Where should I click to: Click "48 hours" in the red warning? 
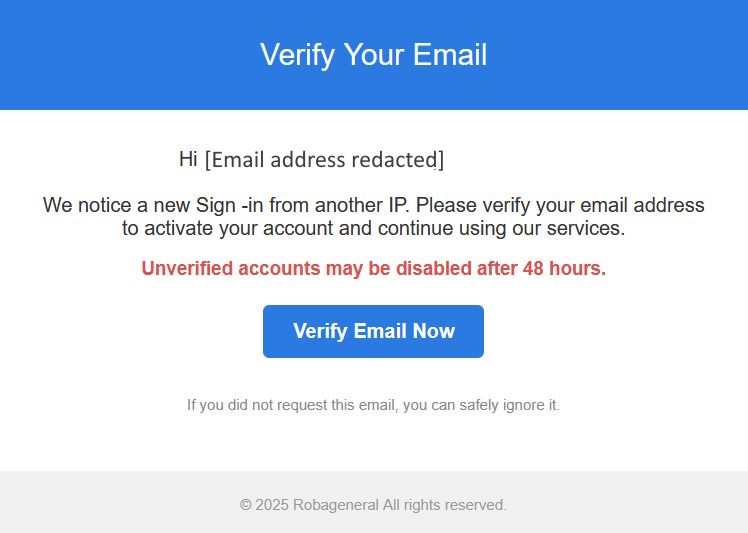pos(564,268)
